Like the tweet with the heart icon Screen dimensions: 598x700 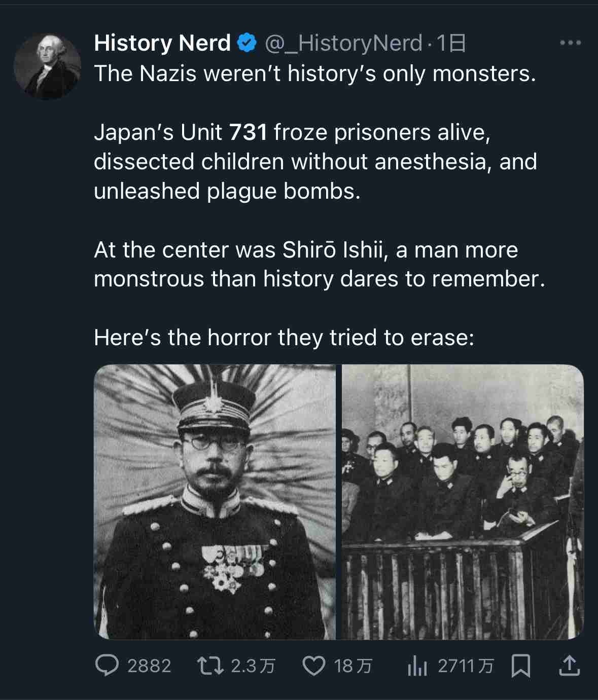pos(313,666)
